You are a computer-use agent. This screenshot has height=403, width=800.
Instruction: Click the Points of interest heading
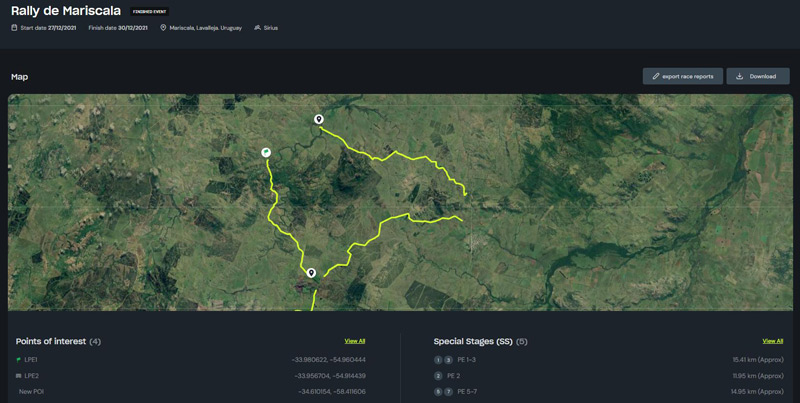pos(51,341)
